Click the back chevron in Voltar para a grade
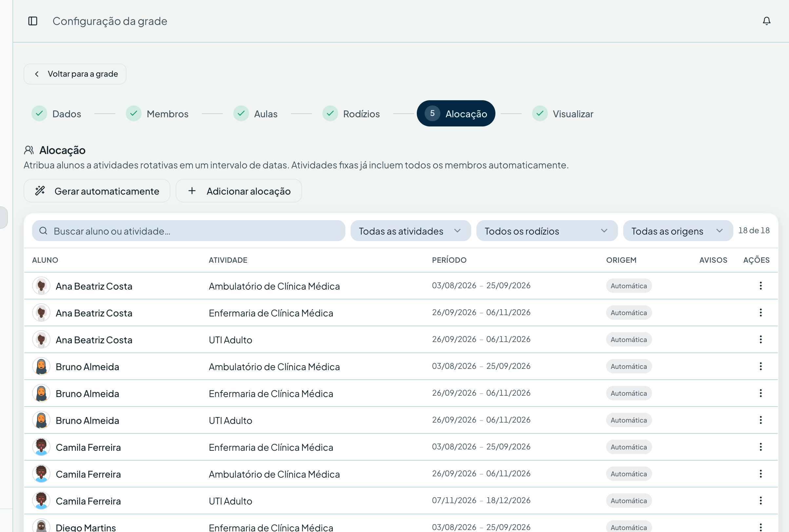The height and width of the screenshot is (532, 789). (37, 74)
